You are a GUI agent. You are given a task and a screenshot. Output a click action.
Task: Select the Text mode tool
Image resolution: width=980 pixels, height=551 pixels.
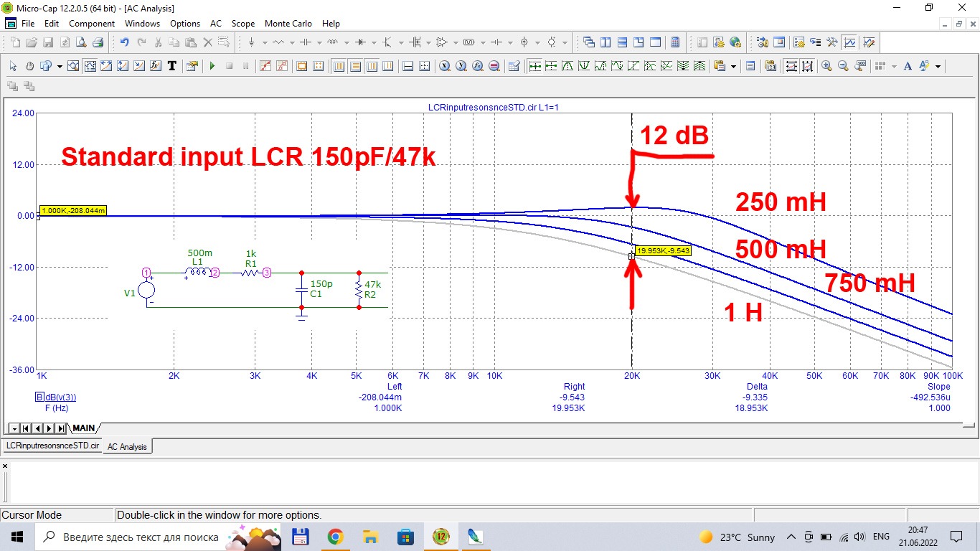(x=172, y=66)
